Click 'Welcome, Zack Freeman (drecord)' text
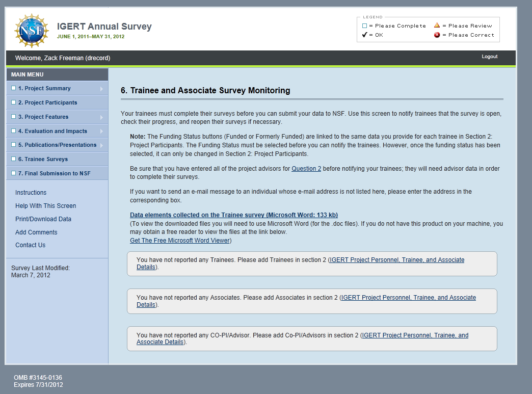532x394 pixels. (63, 58)
